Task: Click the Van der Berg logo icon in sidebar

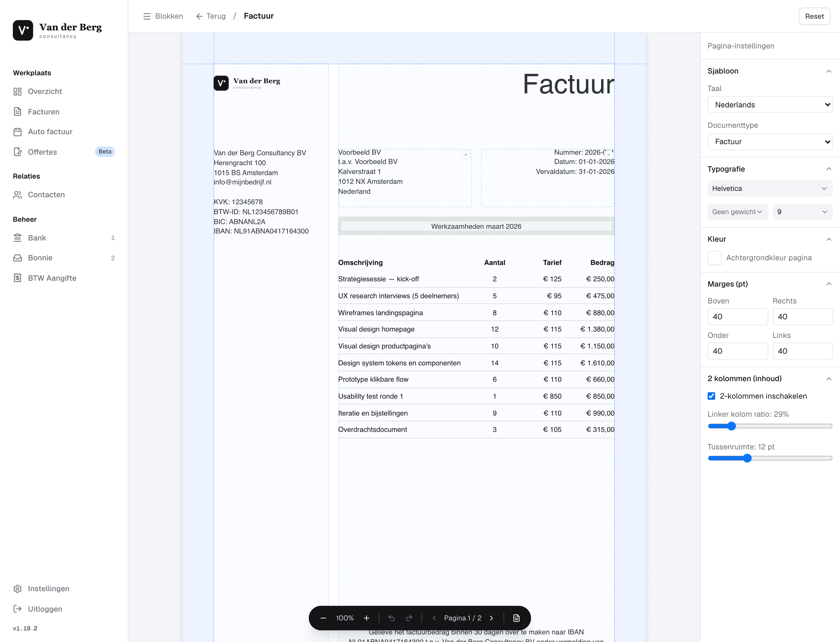Action: pyautogui.click(x=23, y=30)
